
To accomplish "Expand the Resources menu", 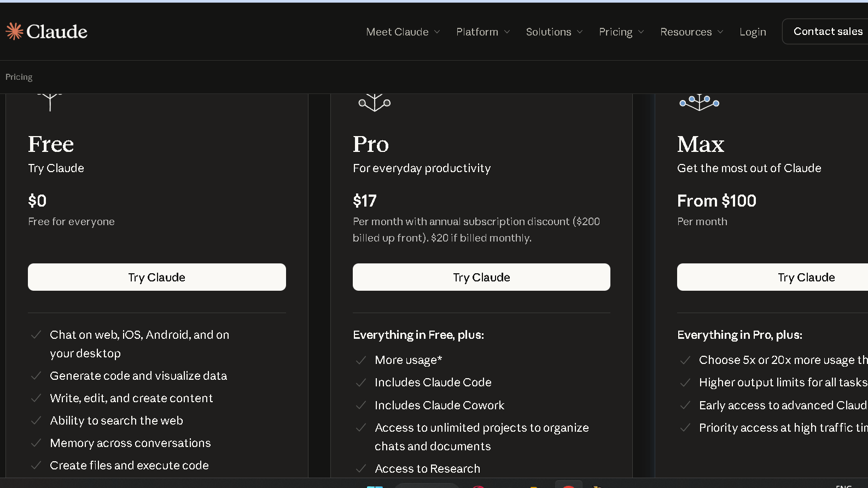I will point(692,32).
